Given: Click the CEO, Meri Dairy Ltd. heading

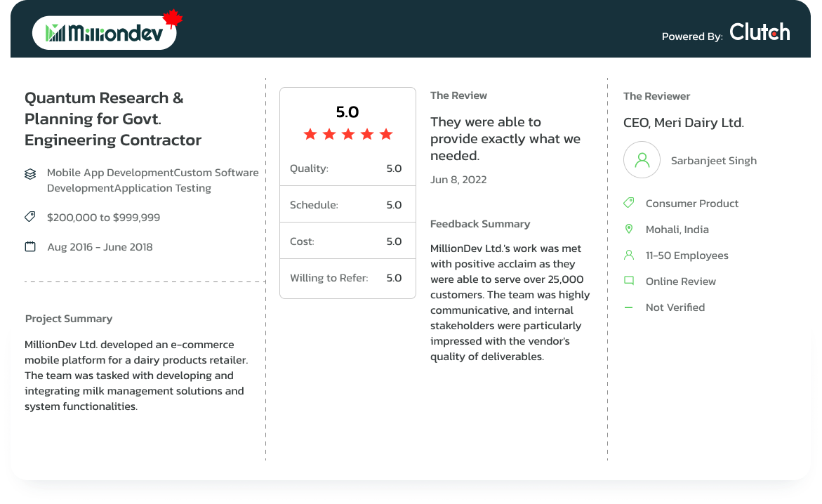Looking at the screenshot, I should pyautogui.click(x=683, y=123).
